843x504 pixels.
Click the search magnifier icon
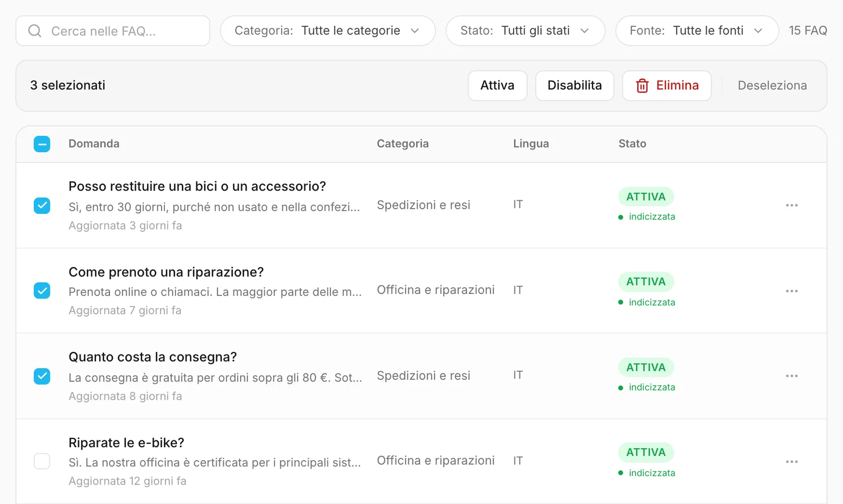point(35,31)
